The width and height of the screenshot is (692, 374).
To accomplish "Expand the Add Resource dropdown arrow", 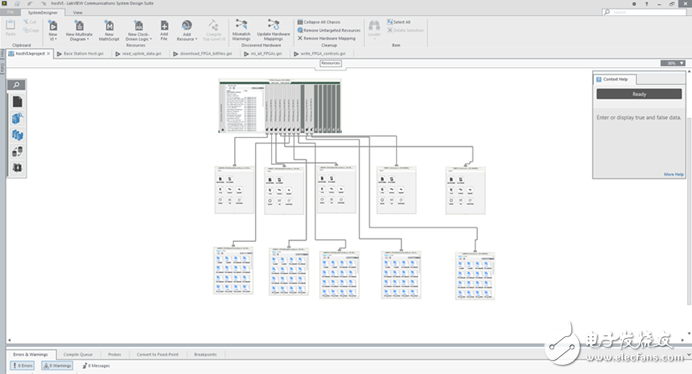I will tap(196, 39).
